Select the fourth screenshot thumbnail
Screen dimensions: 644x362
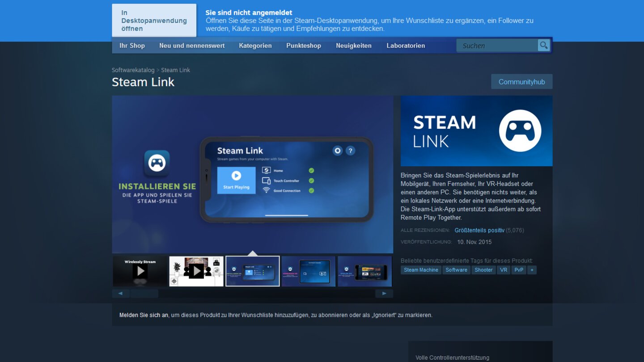coord(308,270)
